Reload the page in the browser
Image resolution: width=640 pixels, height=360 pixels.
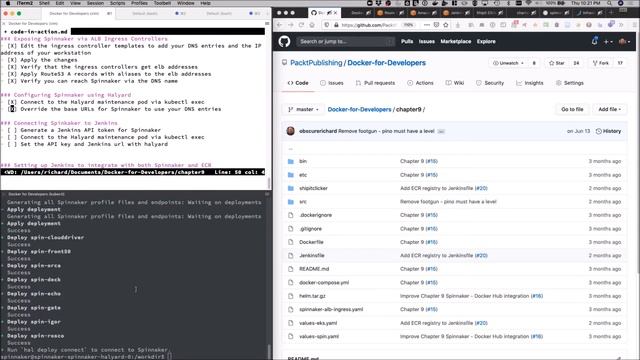301,25
